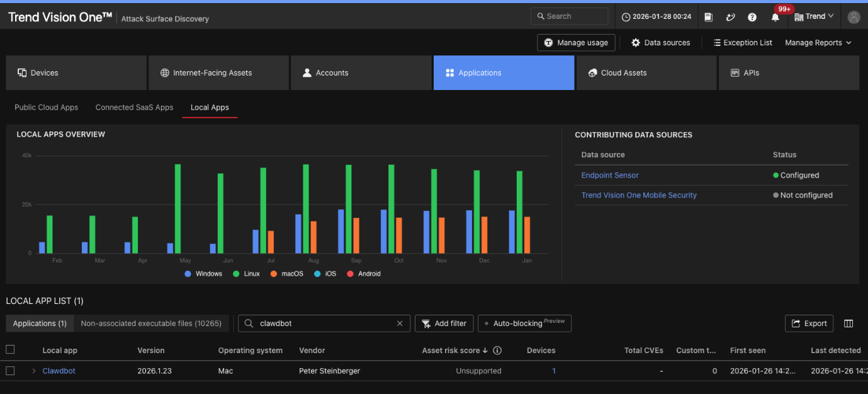Toggle macOS orange legend swatch
868x394 pixels.
(274, 274)
